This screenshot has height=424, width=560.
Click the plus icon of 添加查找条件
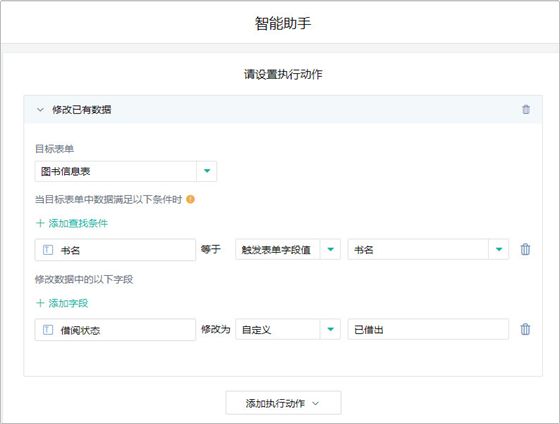(40, 223)
